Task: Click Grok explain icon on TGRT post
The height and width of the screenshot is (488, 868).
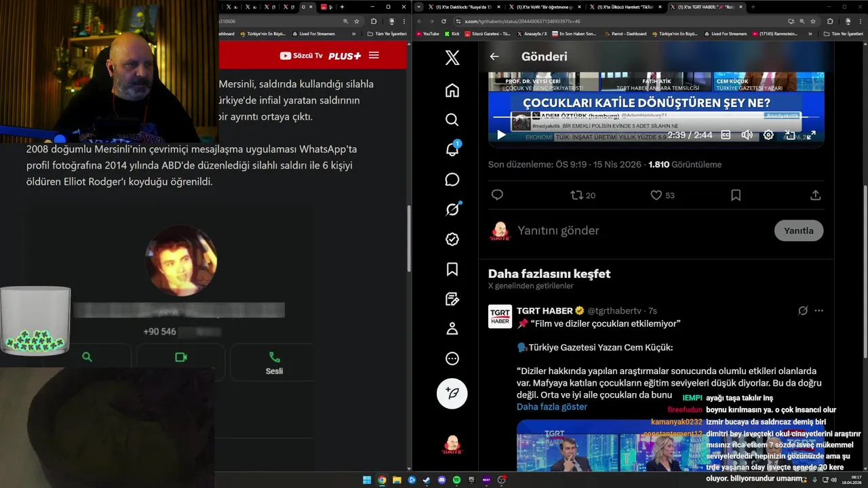Action: 803,310
